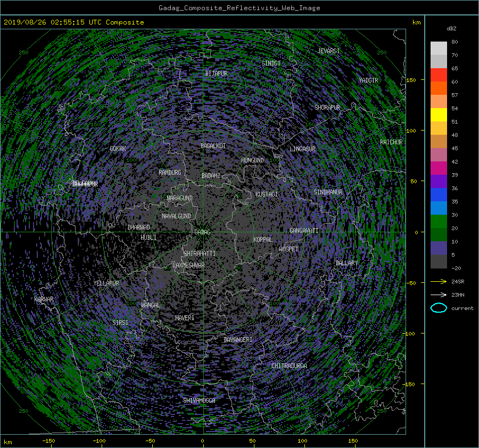Click the KOPPAL city label
This screenshot has height=448, width=479.
point(263,240)
